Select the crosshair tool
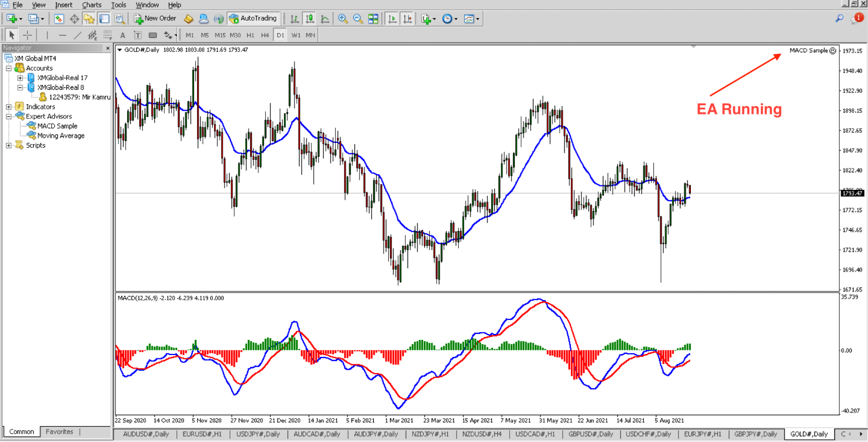Viewport: 868px width, 442px height. click(27, 35)
